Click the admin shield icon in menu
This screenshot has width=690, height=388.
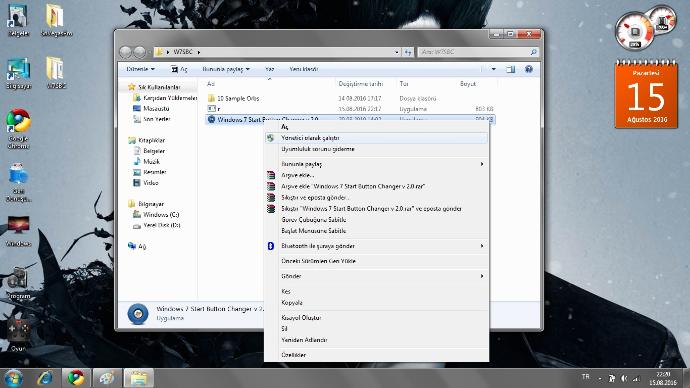271,138
